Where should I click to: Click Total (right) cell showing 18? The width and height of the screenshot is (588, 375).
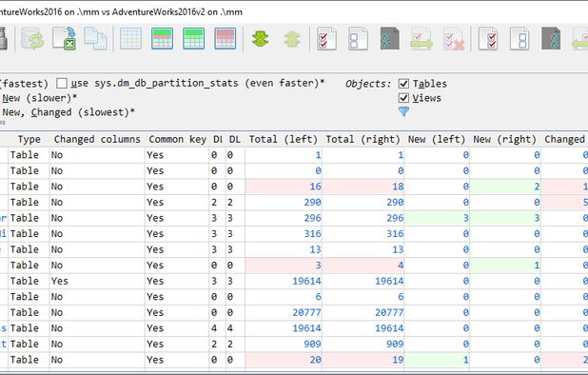pyautogui.click(x=363, y=187)
